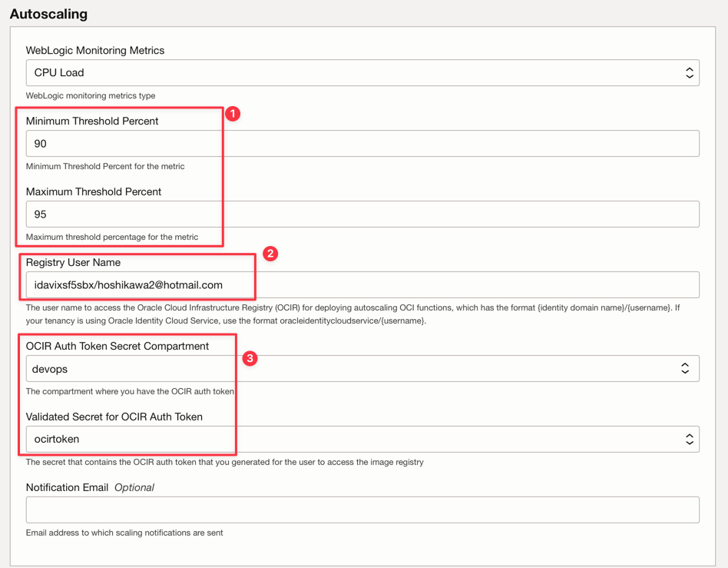Image resolution: width=728 pixels, height=568 pixels.
Task: Click the Minimum Threshold Percent field
Action: pyautogui.click(x=362, y=144)
